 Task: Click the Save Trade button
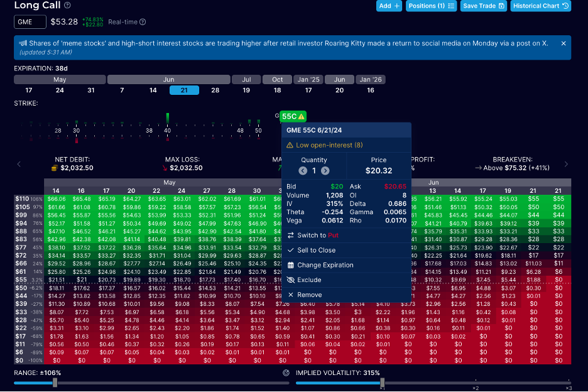483,6
